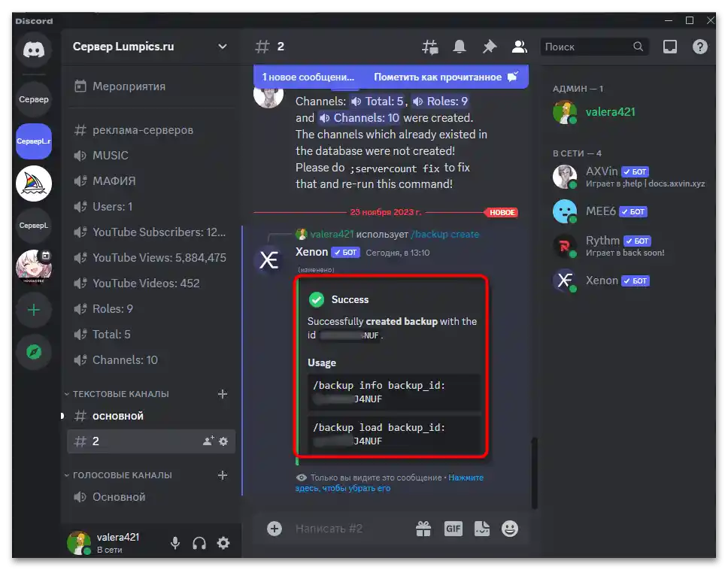Open user settings gear icon
728x570 pixels.
click(223, 543)
